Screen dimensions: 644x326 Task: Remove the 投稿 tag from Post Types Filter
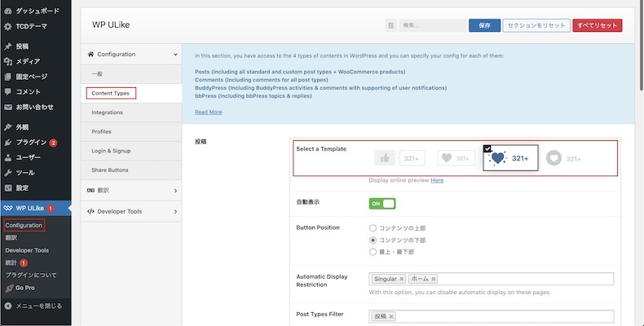point(391,316)
